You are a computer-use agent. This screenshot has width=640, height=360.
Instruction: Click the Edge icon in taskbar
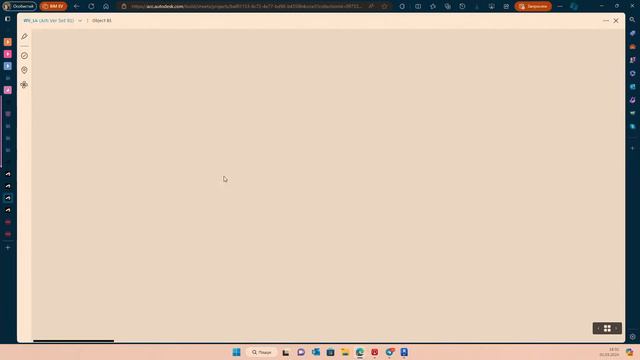pos(360,352)
